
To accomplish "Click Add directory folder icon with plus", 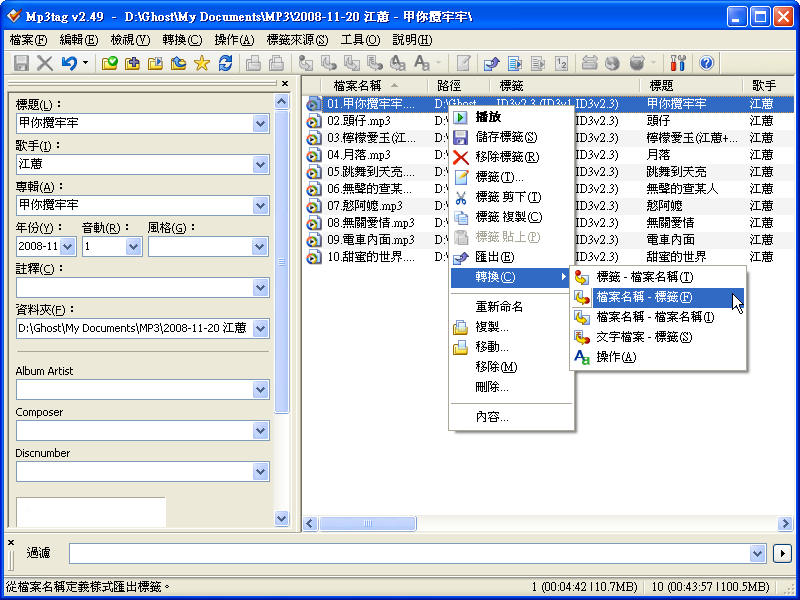I will tap(132, 63).
